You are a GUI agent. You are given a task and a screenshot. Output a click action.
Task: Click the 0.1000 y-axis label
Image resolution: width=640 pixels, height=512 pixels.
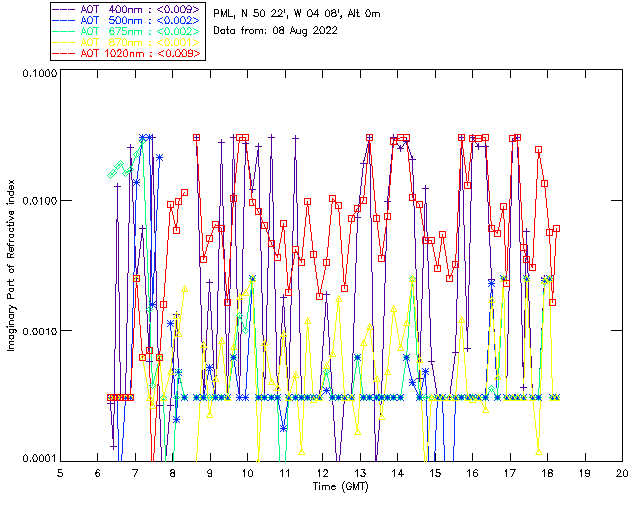click(x=39, y=73)
